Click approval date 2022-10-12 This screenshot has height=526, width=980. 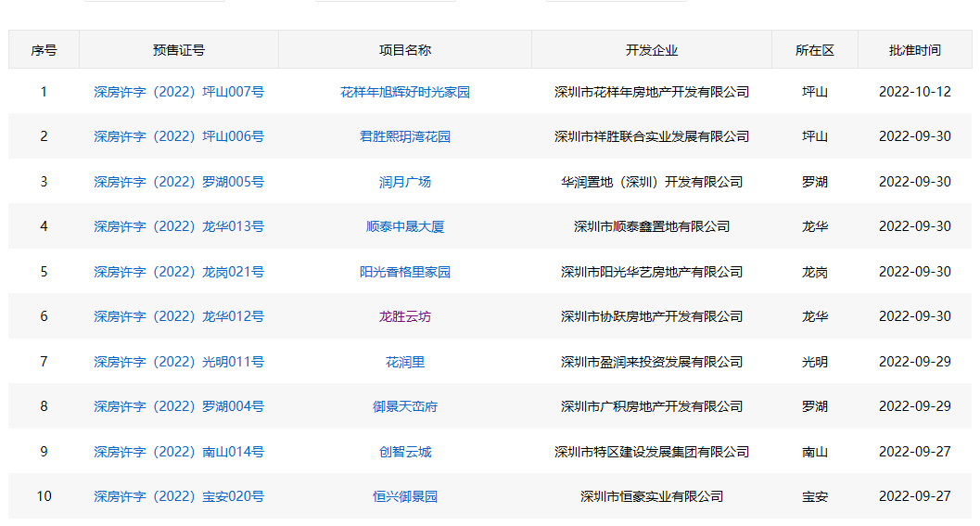click(915, 92)
